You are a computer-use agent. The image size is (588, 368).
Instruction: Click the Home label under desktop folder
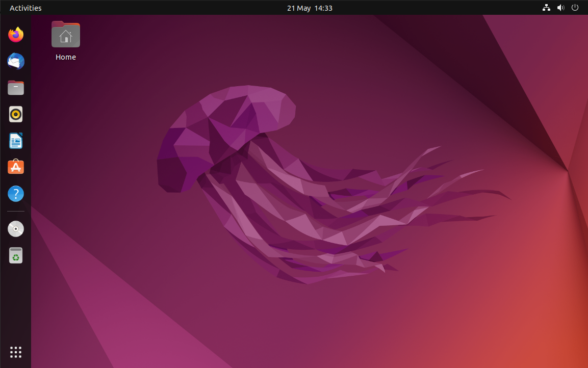point(66,57)
